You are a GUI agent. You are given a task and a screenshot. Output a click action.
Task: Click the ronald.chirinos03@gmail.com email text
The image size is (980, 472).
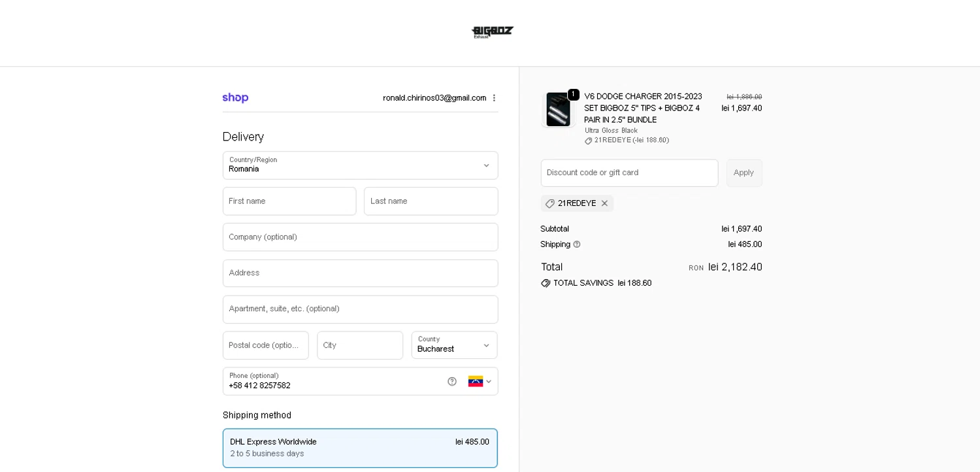coord(434,98)
